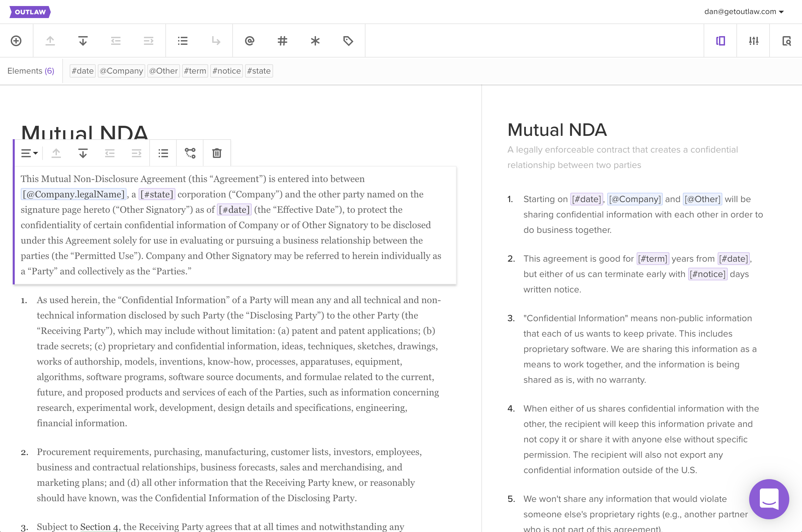The height and width of the screenshot is (532, 802).
Task: Move section down in section toolbar
Action: pyautogui.click(x=83, y=153)
